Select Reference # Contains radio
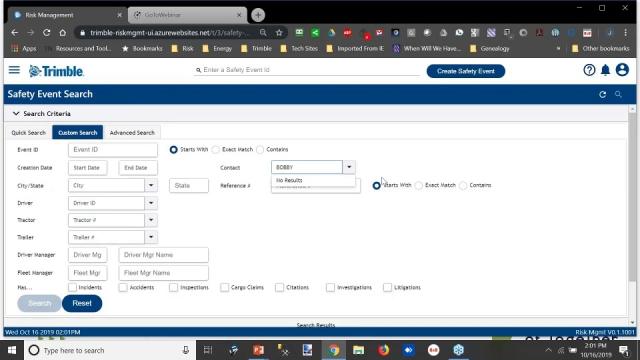This screenshot has width=640, height=360. [463, 185]
